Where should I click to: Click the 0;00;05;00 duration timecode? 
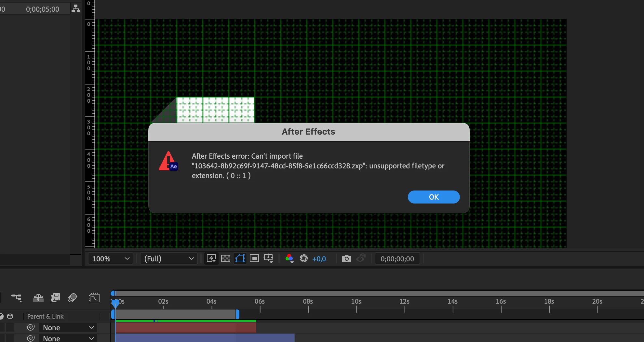(x=43, y=9)
